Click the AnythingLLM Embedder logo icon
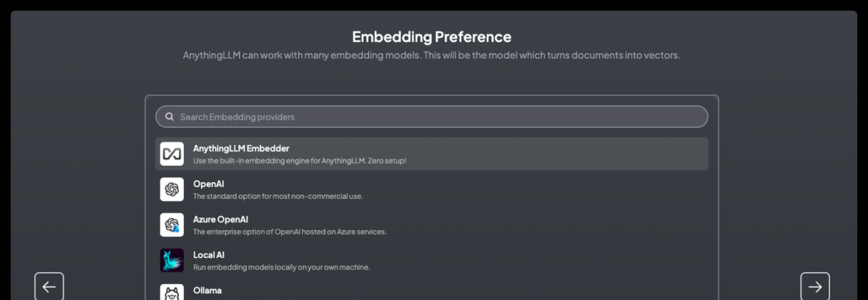 [x=172, y=154]
